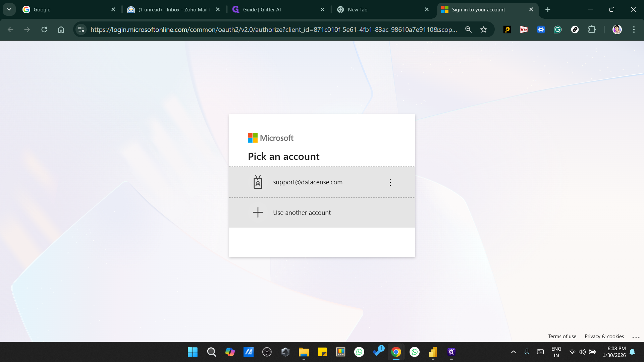Open the extensions puzzle-piece menu
Image resolution: width=644 pixels, height=362 pixels.
[x=592, y=29]
